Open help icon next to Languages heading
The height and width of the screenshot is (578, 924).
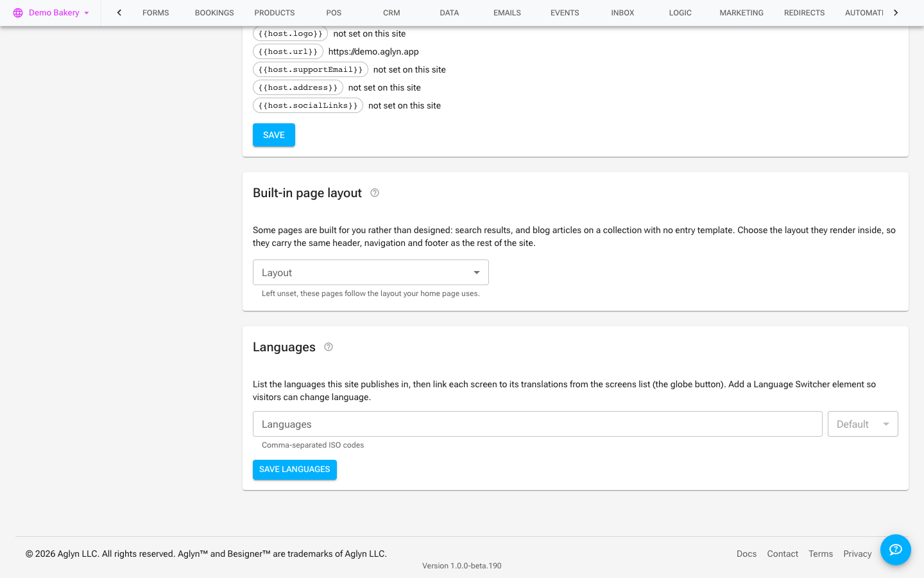click(x=329, y=347)
